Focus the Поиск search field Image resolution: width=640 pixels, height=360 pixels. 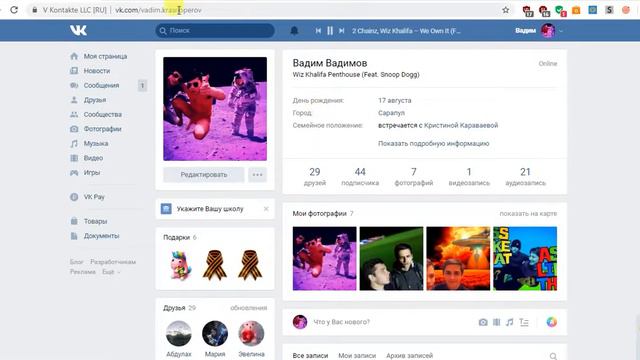point(215,31)
